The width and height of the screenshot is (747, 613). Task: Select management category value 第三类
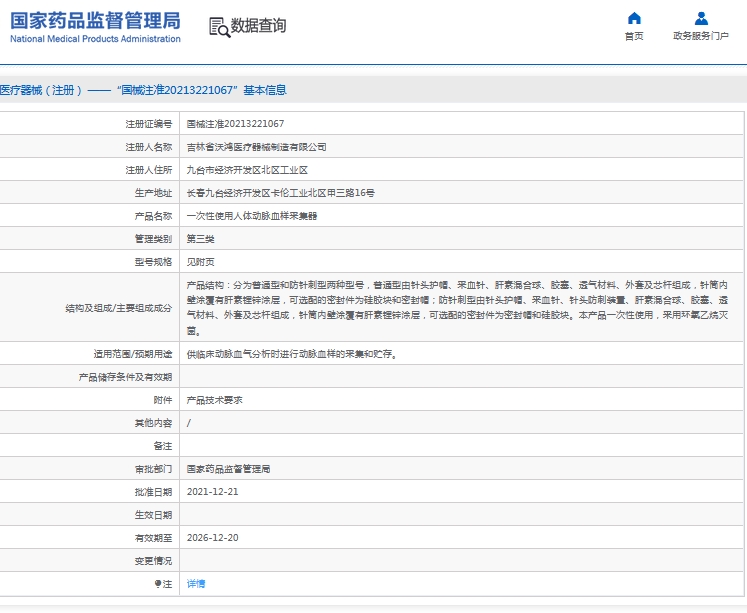coord(201,239)
